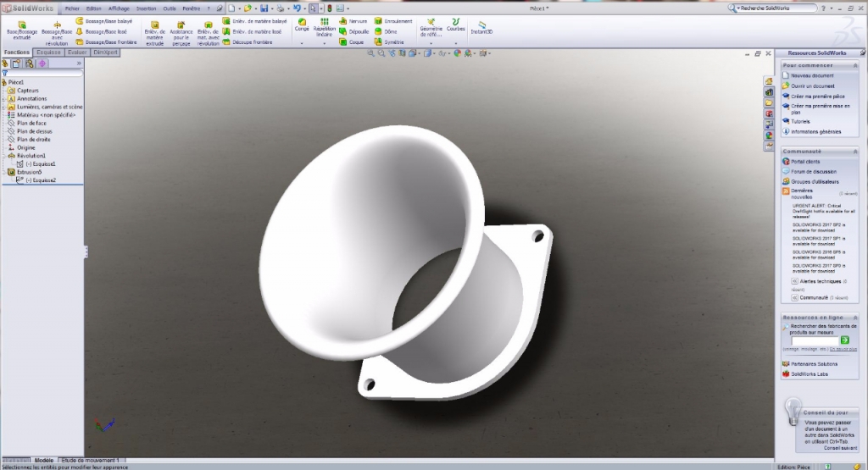Screen dimensions: 868x470
Task: Select Enlèv. de matière extrudé tool
Action: pos(155,33)
